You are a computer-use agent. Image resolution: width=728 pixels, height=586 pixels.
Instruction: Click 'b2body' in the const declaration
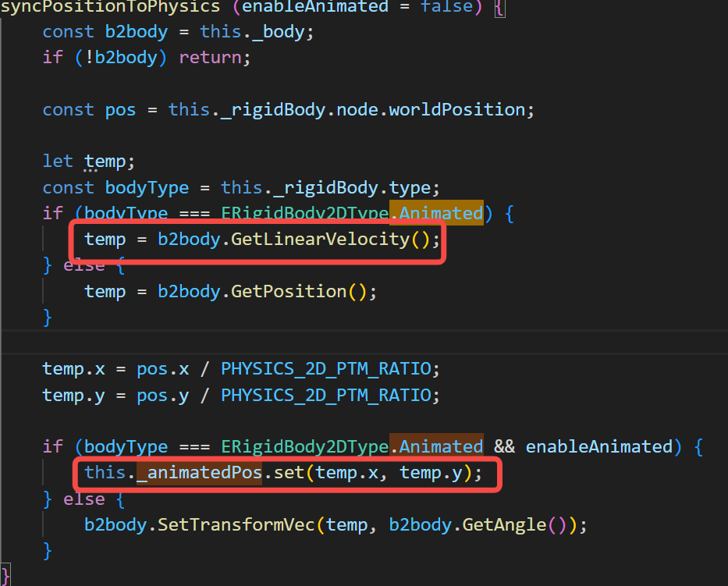(x=137, y=32)
